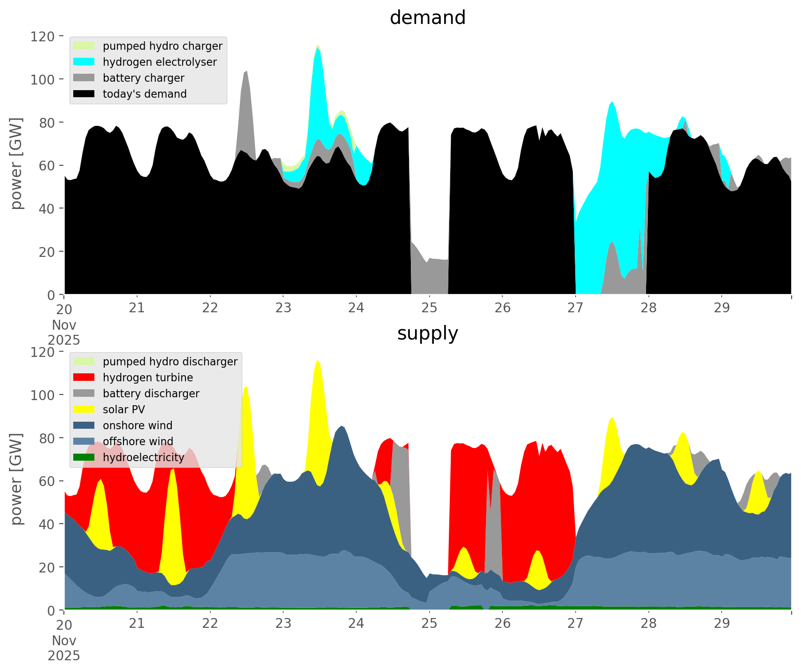Click the red hydrogen turbine legend swatch
The height and width of the screenshot is (672, 801).
[x=84, y=378]
